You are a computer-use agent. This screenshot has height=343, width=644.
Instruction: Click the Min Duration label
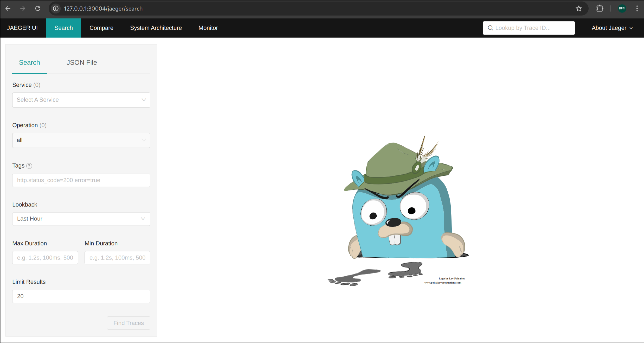point(101,243)
